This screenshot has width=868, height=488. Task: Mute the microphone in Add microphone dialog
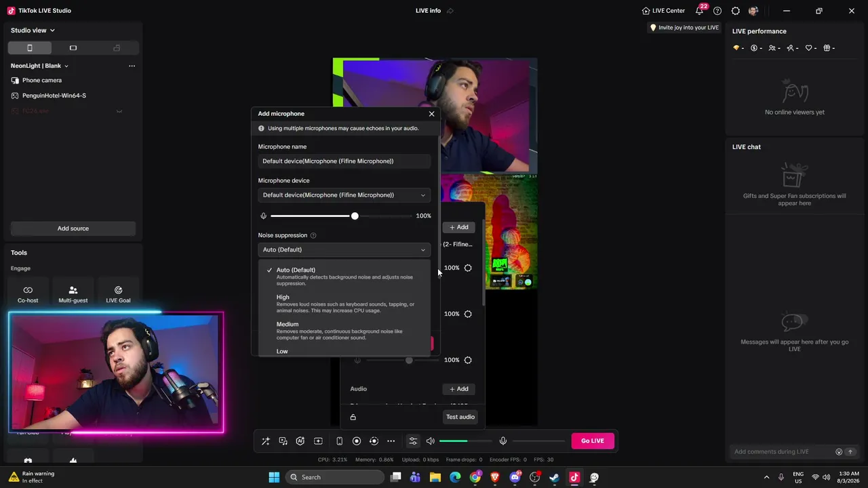pos(263,216)
